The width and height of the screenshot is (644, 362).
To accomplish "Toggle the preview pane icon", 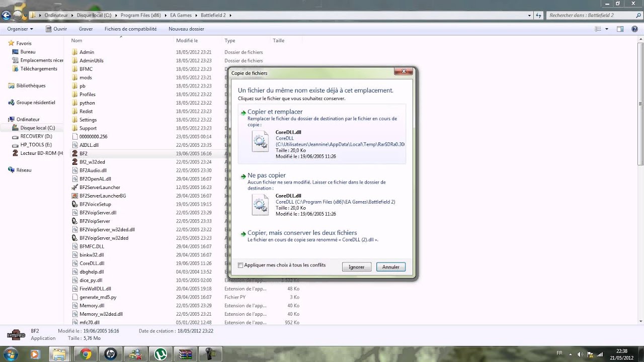I will (620, 29).
